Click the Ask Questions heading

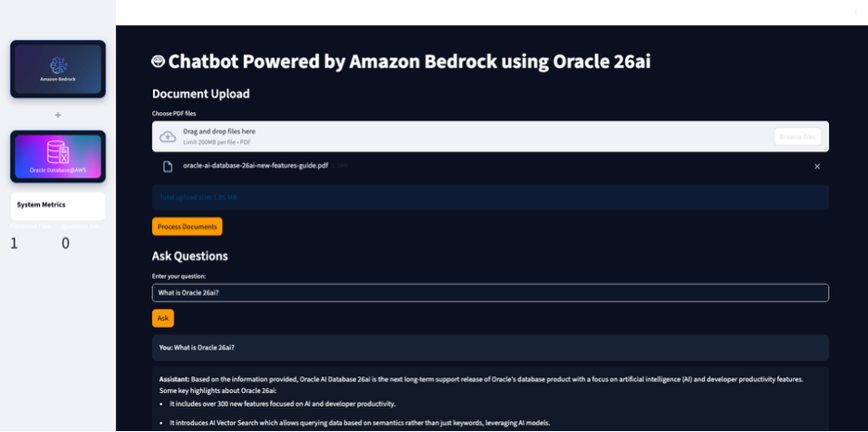click(x=189, y=256)
